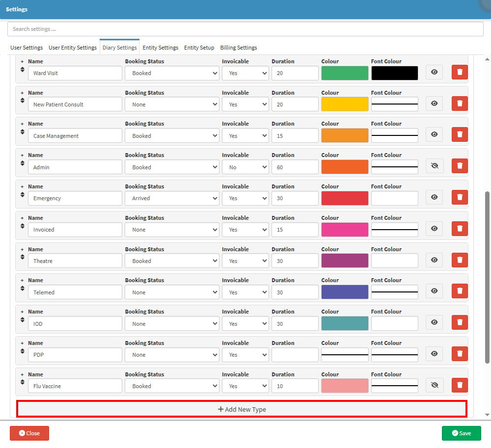This screenshot has width=491, height=448.
Task: Click the reorder arrows beside Case Management
Action: point(22,132)
